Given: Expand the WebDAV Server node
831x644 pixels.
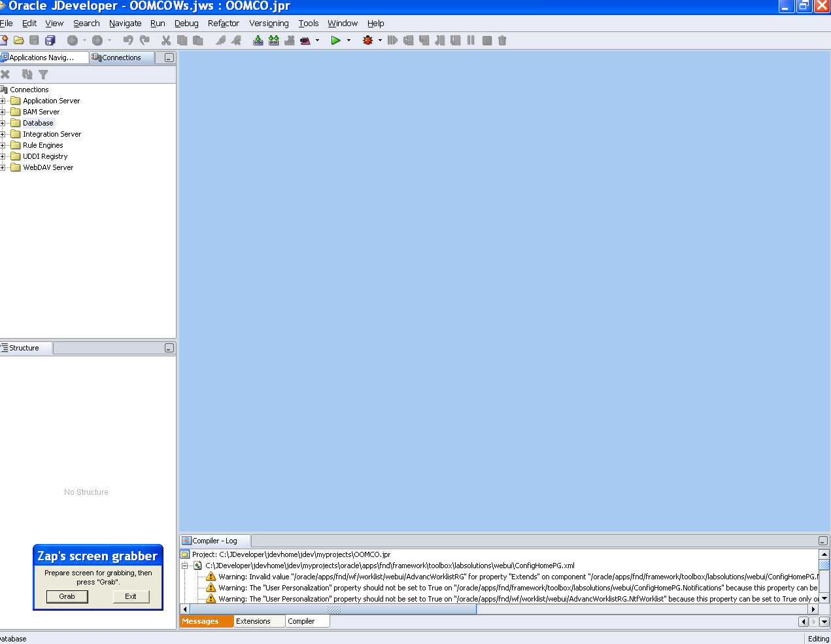Looking at the screenshot, I should [3, 168].
